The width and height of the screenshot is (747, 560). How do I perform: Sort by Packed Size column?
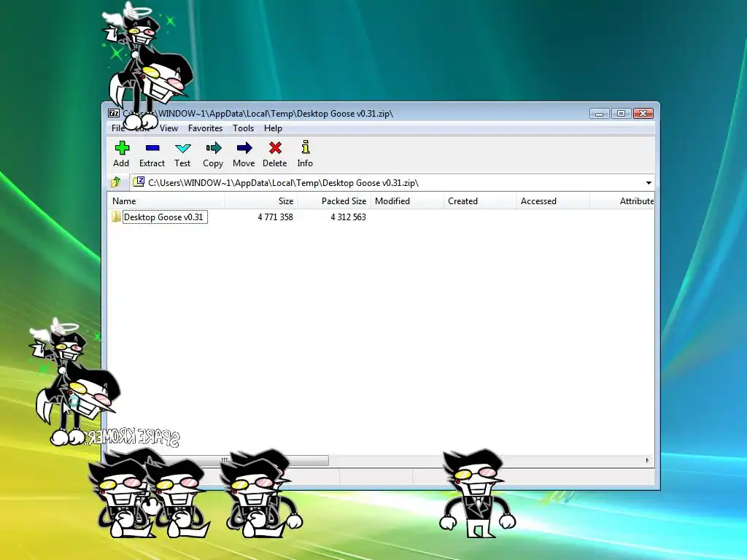(x=334, y=201)
